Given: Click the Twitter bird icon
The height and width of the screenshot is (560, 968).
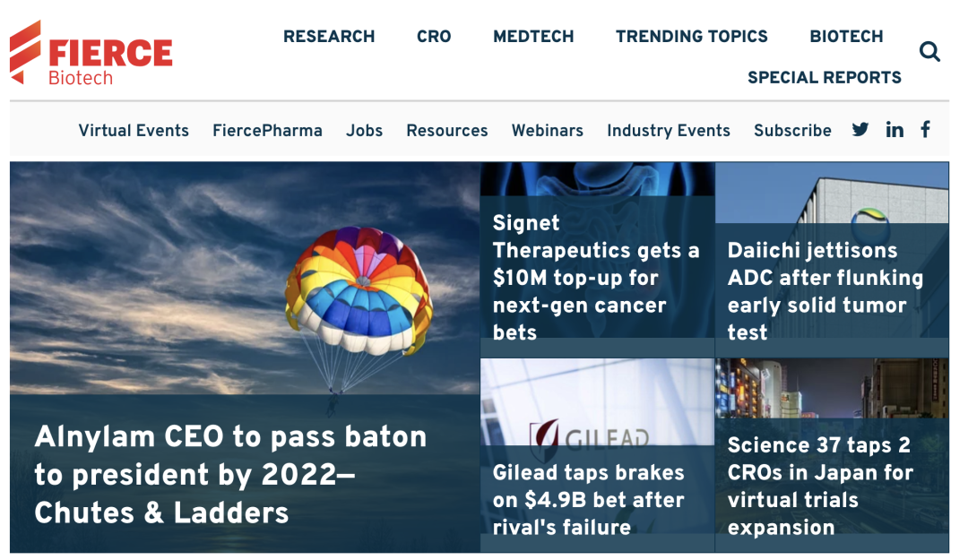Looking at the screenshot, I should tap(860, 130).
